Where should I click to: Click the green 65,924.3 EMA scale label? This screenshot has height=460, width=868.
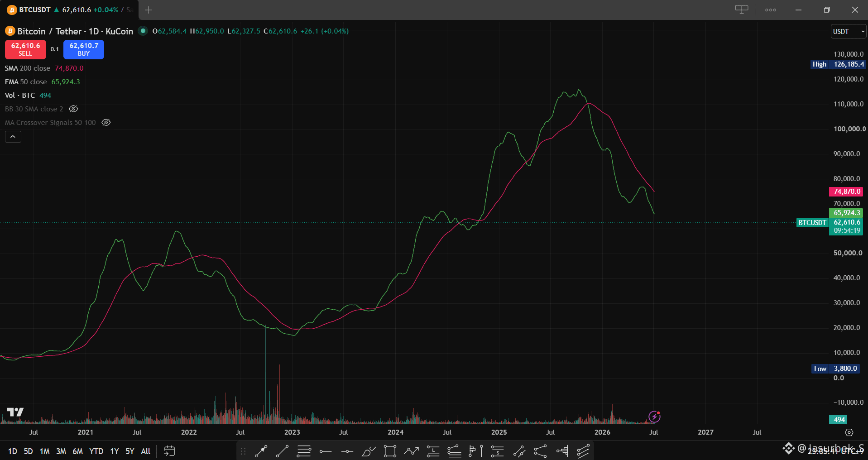pyautogui.click(x=846, y=213)
